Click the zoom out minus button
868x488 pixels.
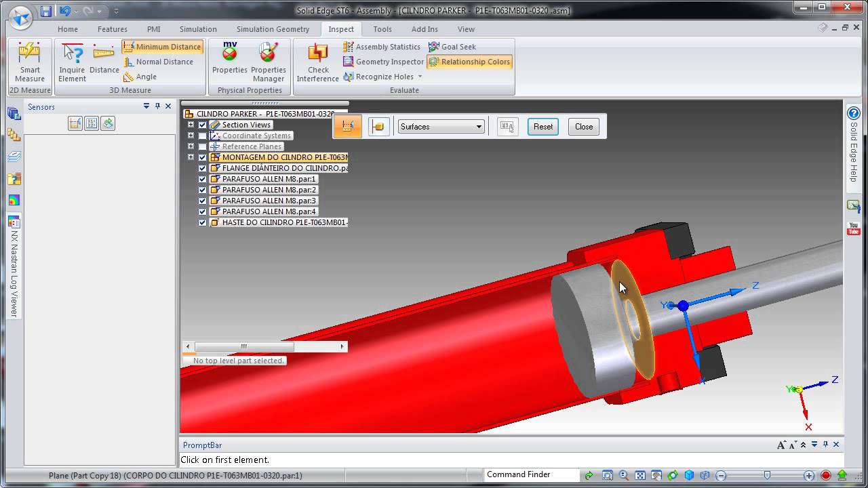[722, 475]
